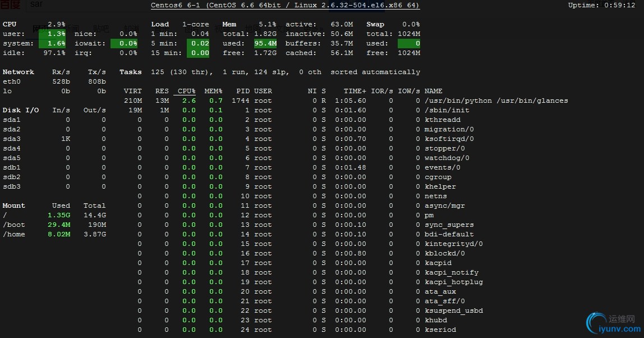Screen dimensions: 644x338
Task: Click the idle 97.1% value
Action: click(x=54, y=53)
